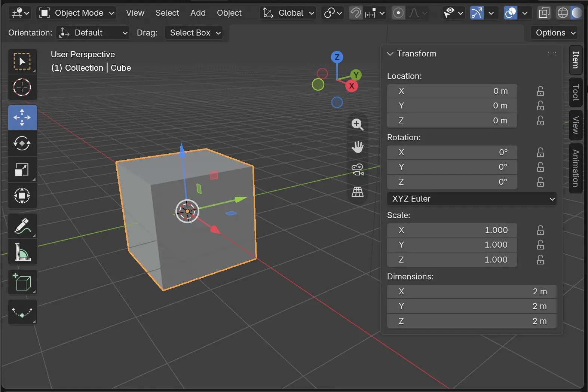The image size is (588, 392).
Task: Click the Rotation Y value field
Action: [452, 167]
